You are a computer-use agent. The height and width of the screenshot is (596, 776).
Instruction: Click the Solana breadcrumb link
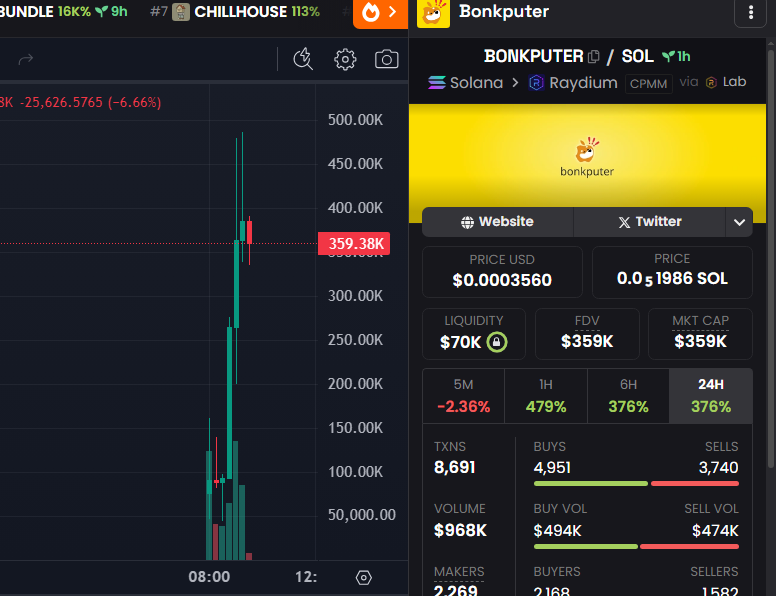tap(466, 82)
